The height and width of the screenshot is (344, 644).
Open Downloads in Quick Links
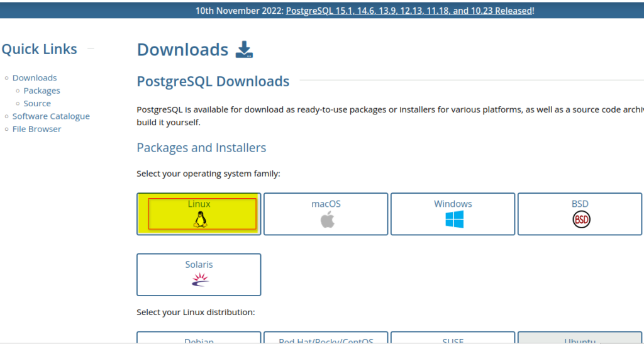click(35, 77)
